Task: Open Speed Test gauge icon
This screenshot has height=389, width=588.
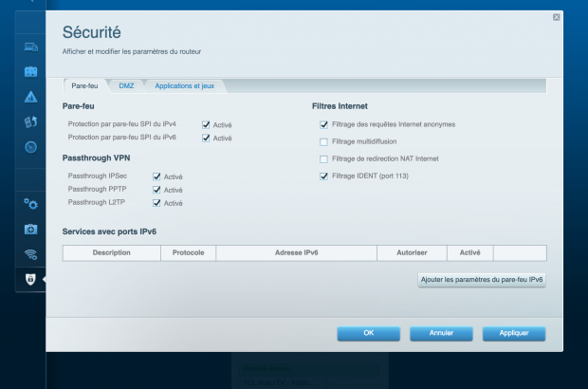Action: (30, 146)
